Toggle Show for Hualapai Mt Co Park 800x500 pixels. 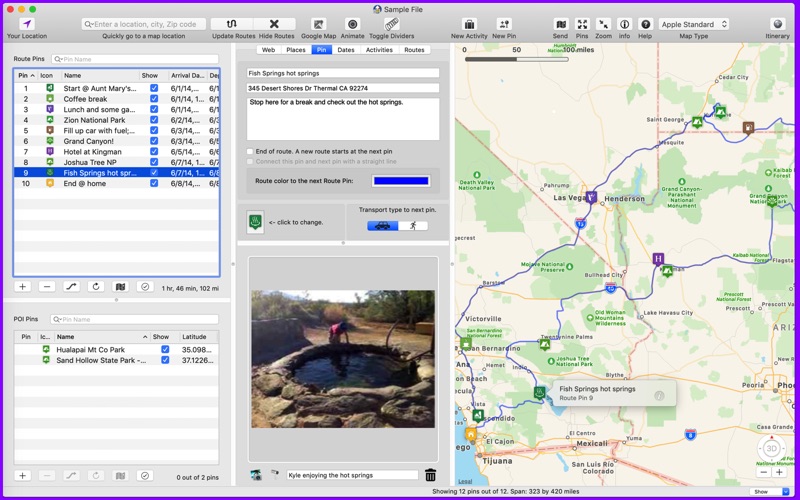165,350
